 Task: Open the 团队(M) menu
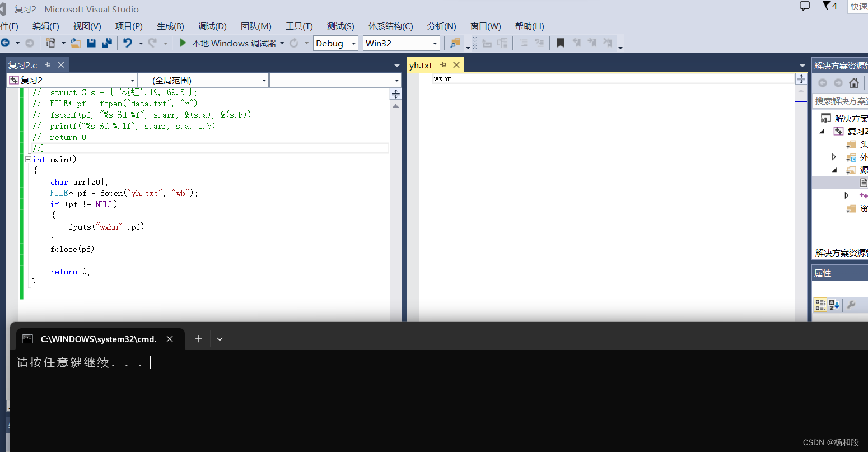256,26
